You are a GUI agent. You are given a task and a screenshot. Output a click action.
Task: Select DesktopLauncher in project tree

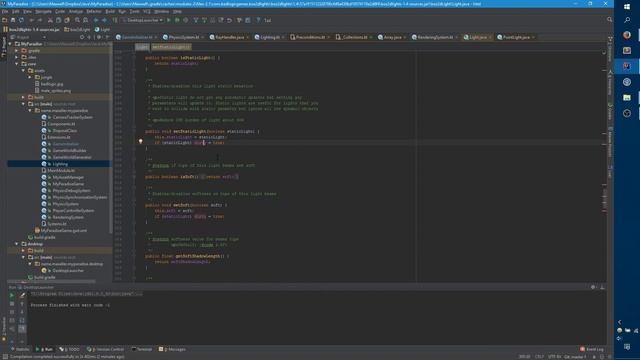[68, 271]
